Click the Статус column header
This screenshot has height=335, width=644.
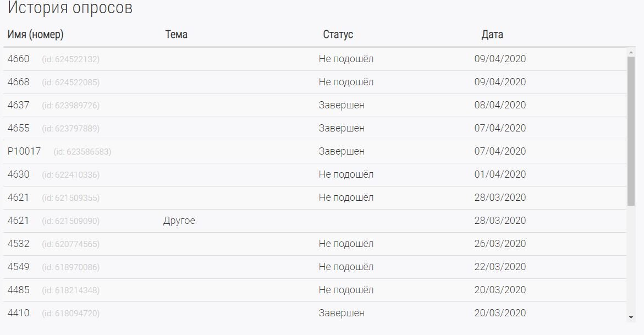[338, 35]
